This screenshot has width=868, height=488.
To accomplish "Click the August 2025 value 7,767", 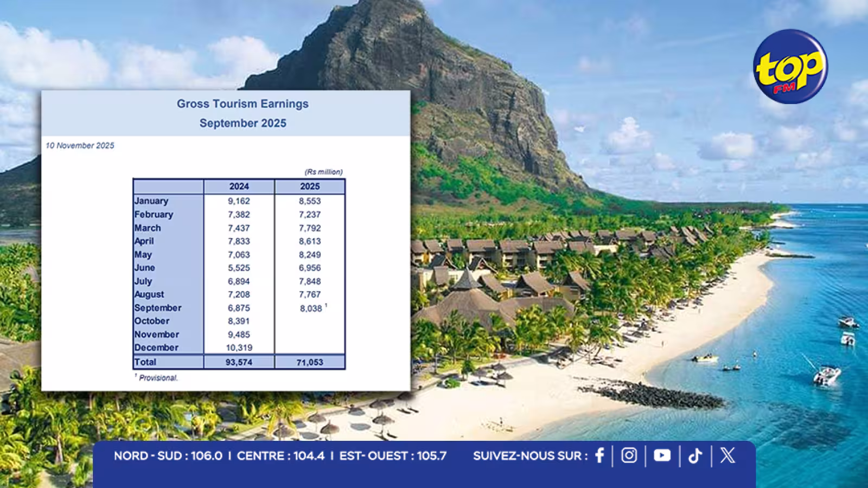I will pyautogui.click(x=310, y=294).
